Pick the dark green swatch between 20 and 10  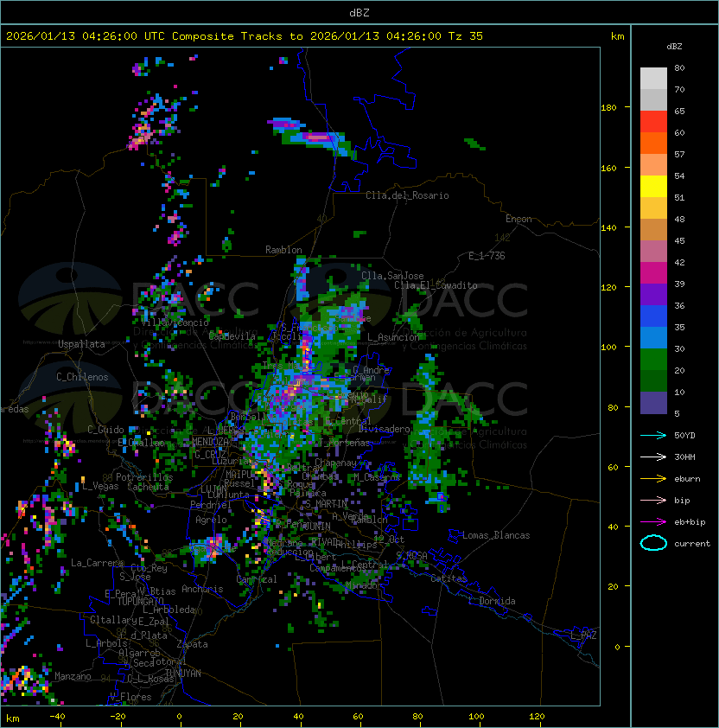pos(653,380)
